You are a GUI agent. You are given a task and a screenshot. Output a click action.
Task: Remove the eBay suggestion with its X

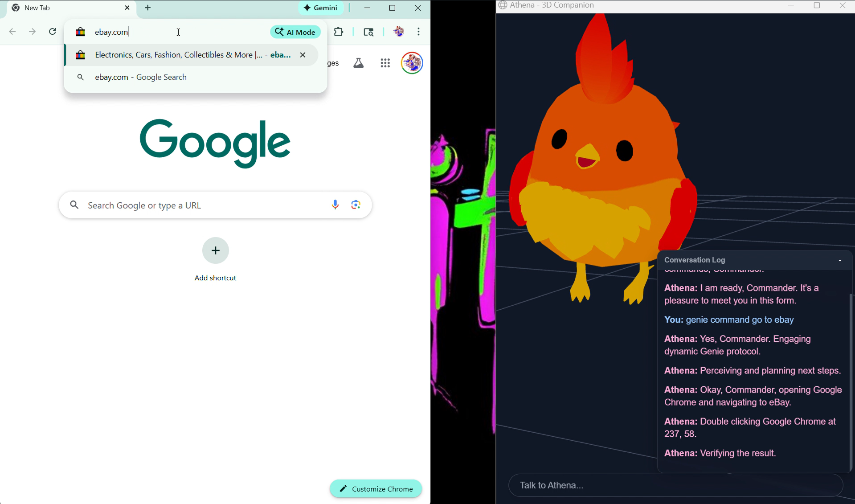[x=303, y=55]
